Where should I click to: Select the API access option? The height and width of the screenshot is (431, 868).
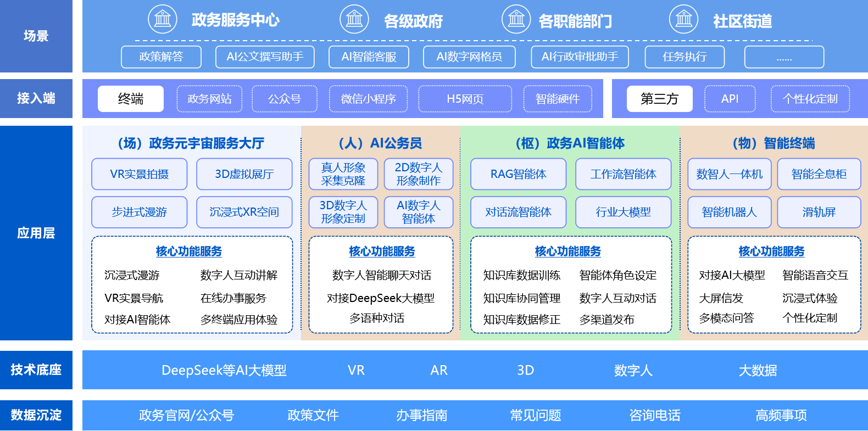(x=730, y=99)
